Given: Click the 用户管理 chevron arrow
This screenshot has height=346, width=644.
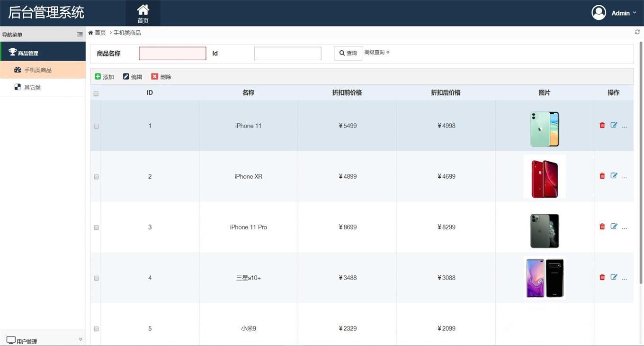Looking at the screenshot, I should (80, 339).
